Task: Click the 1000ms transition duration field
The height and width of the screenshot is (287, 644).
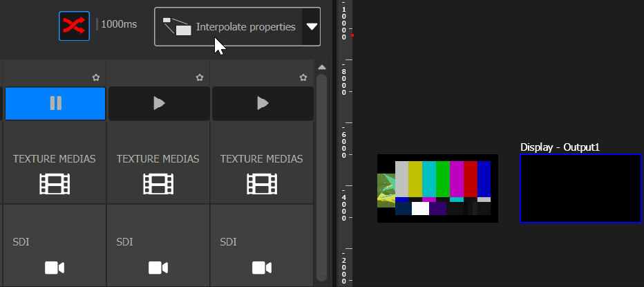Action: point(119,24)
